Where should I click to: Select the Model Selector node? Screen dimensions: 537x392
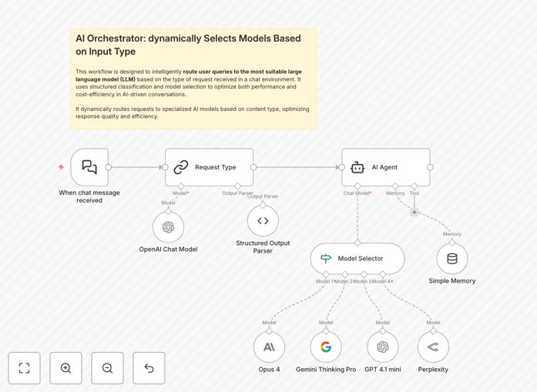click(357, 259)
